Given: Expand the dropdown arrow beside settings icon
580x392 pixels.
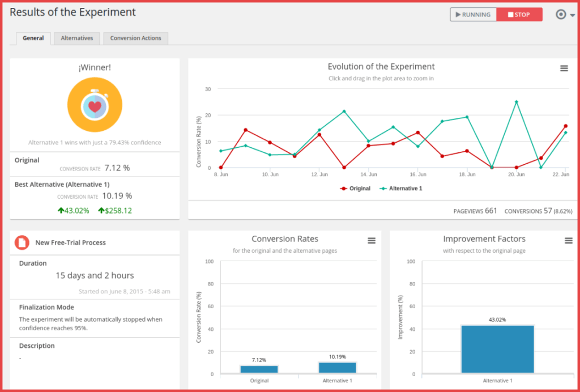Looking at the screenshot, I should tap(572, 16).
